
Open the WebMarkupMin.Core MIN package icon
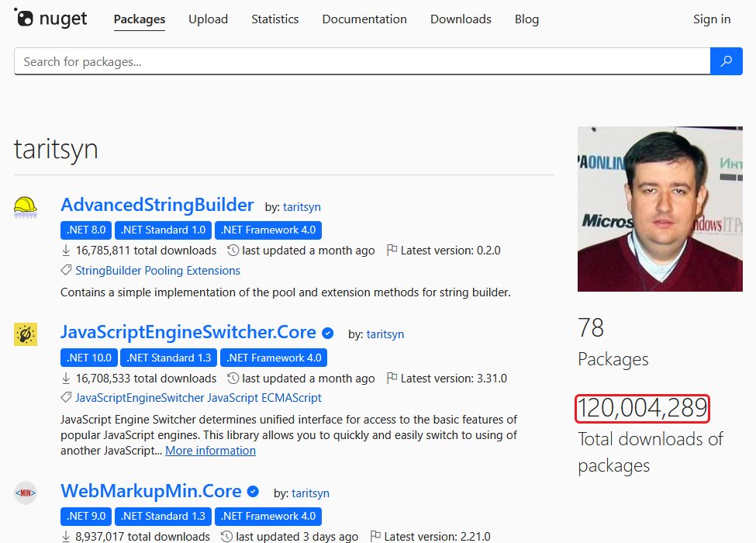(26, 493)
